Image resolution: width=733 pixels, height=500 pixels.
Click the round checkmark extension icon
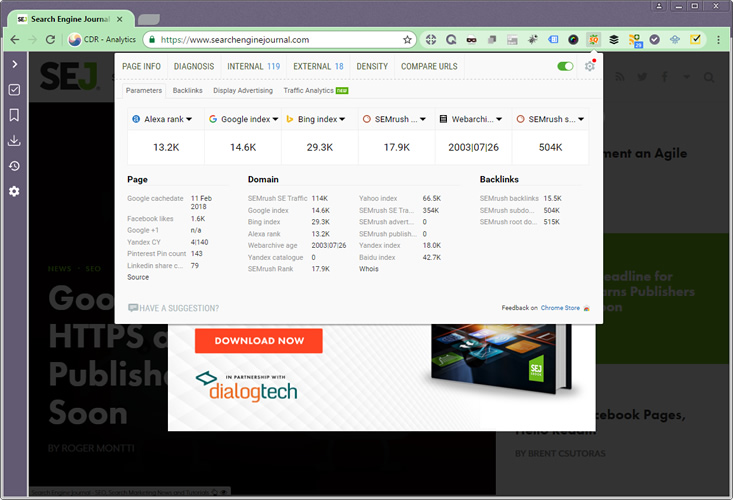tap(654, 40)
